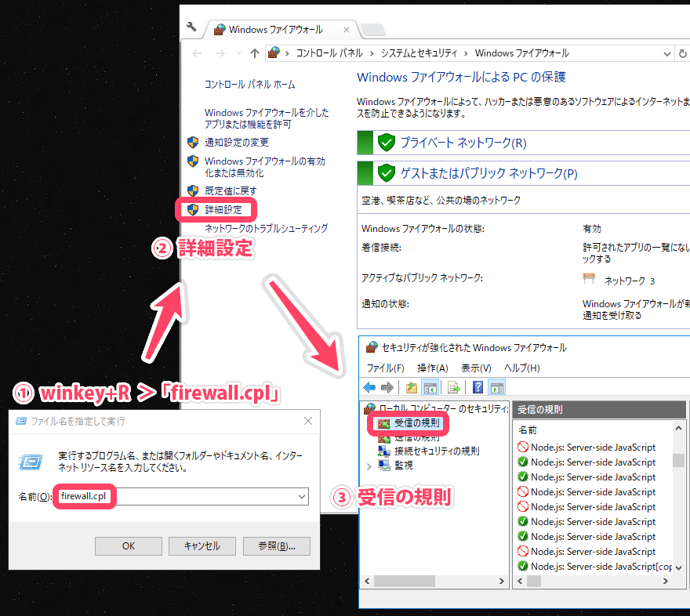The height and width of the screenshot is (616, 690).
Task: Open the 名前(O) combo box dropdown
Action: (302, 496)
